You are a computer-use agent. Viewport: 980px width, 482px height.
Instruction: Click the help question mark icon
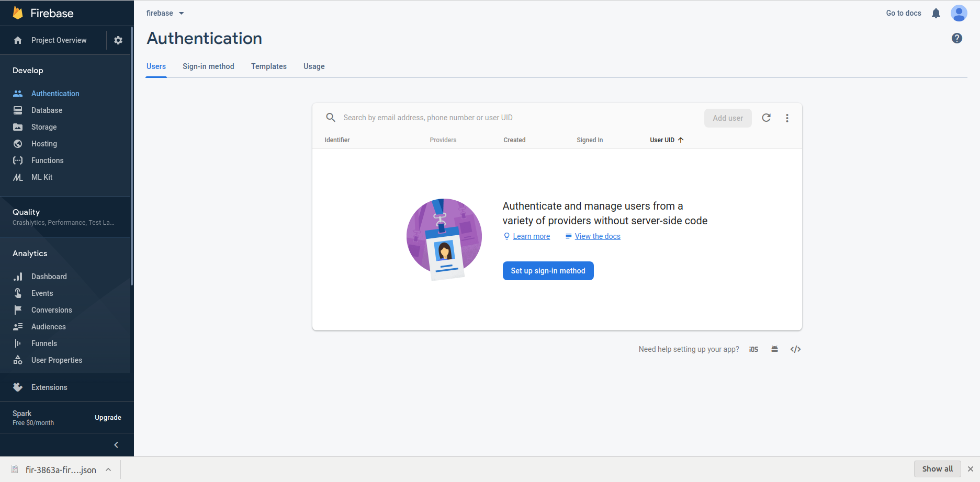957,38
